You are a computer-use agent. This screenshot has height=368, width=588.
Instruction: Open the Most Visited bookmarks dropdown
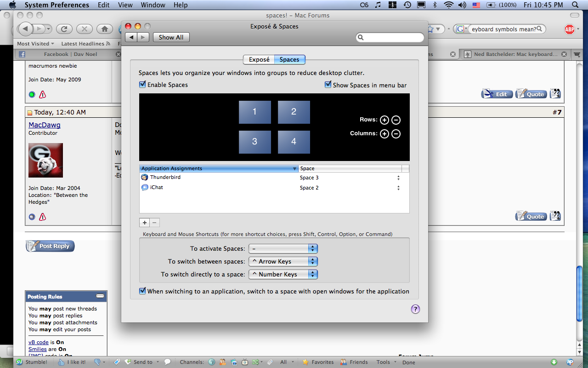[x=35, y=44]
